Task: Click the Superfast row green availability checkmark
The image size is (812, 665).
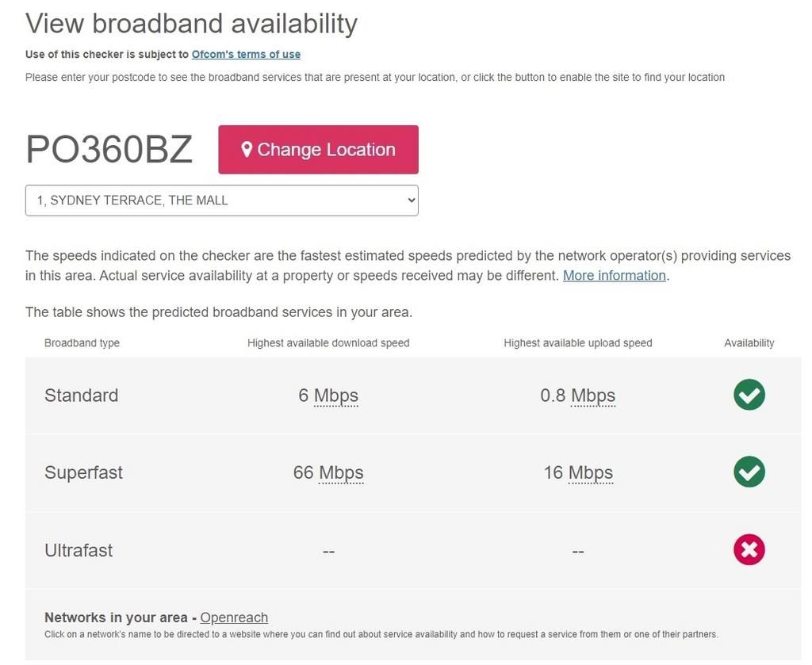Action: coord(749,472)
